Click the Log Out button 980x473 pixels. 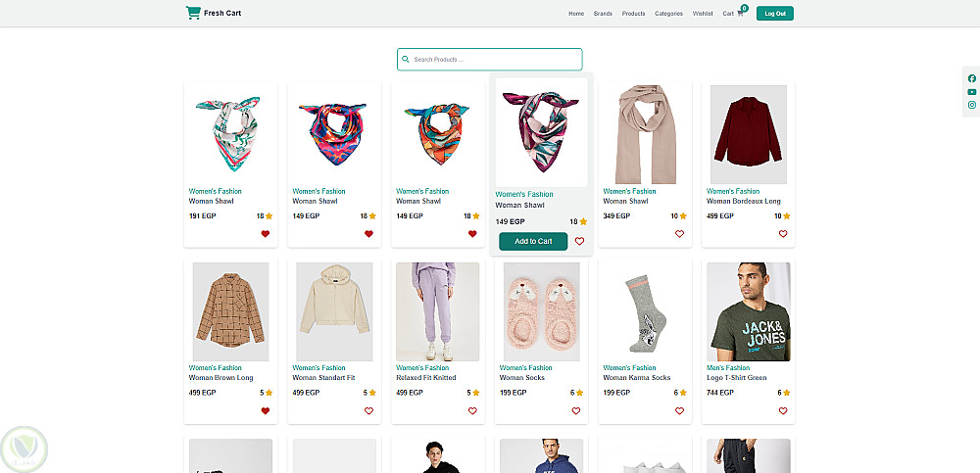pos(775,13)
